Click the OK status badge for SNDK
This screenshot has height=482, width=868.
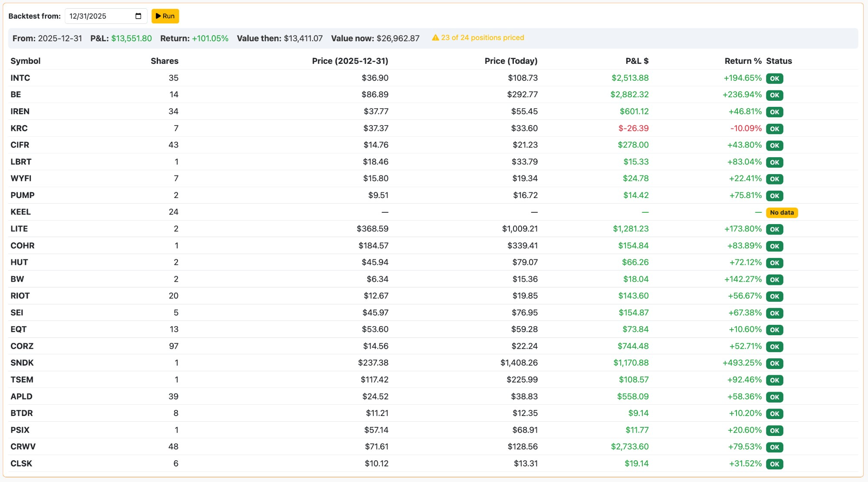click(775, 363)
